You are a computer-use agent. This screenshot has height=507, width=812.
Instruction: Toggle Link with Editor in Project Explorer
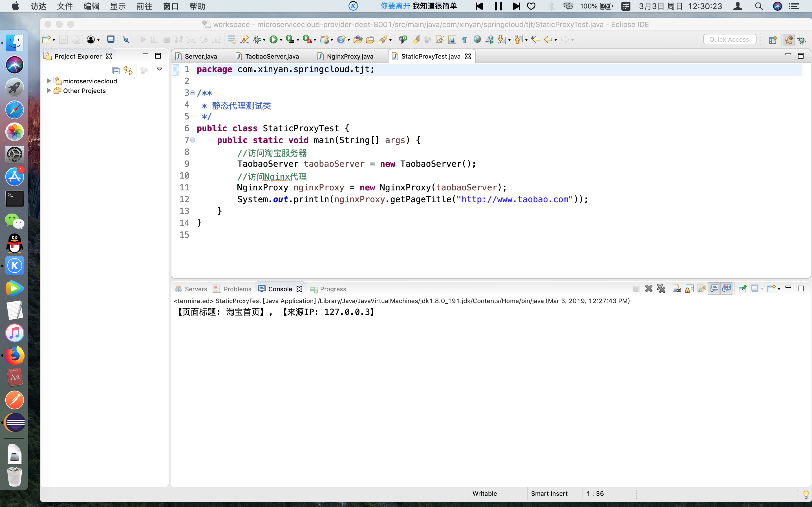click(x=128, y=70)
